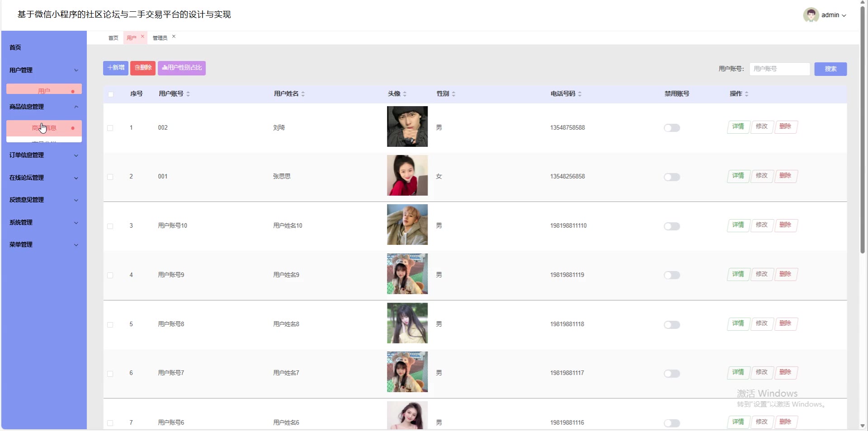This screenshot has width=868, height=431.
Task: Expand the 在线论坛管理 menu
Action: point(43,178)
